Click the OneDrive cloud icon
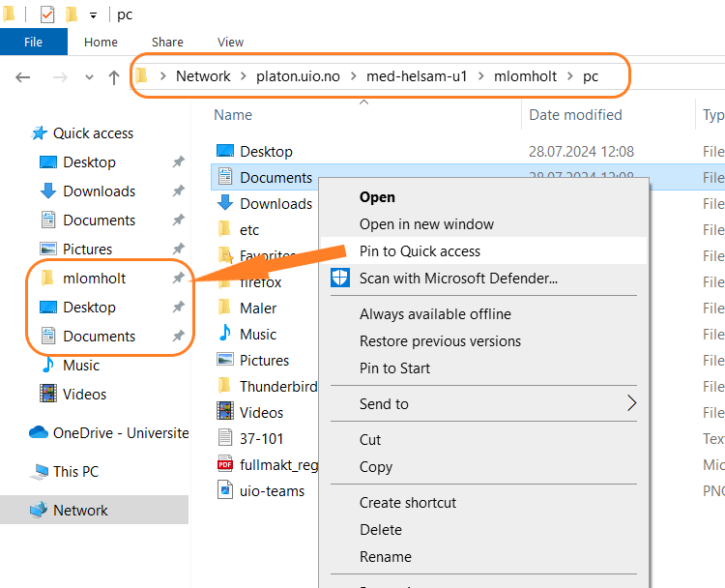 tap(39, 432)
